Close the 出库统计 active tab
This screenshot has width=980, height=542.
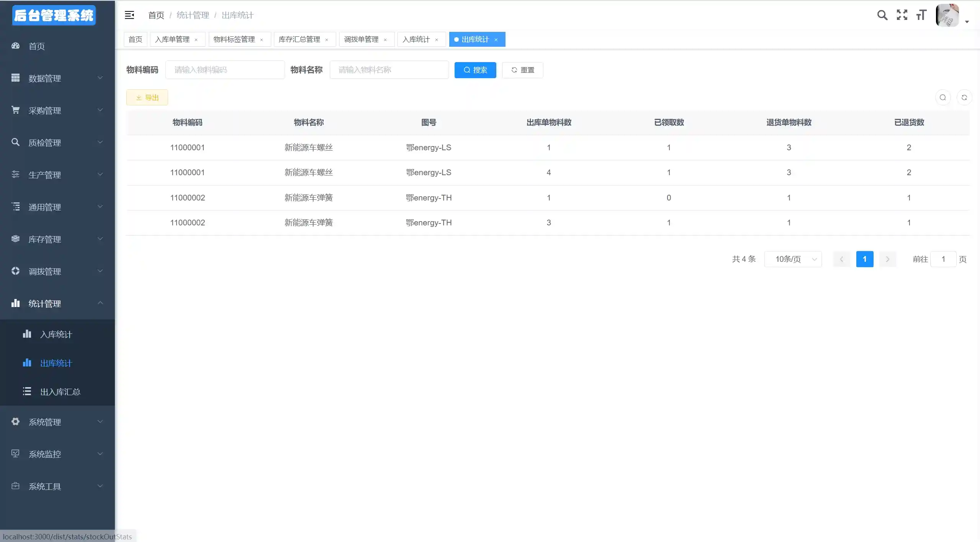point(496,40)
